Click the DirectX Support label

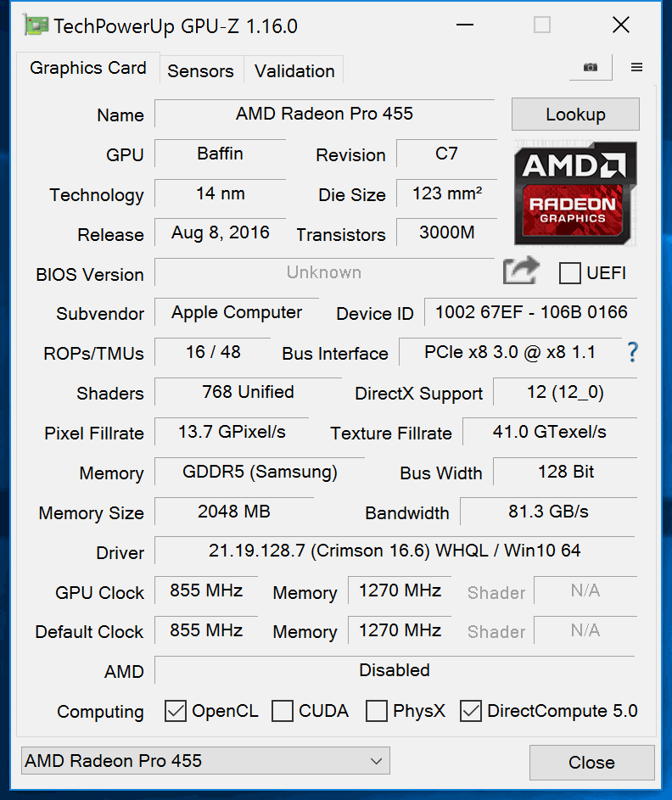[x=418, y=394]
